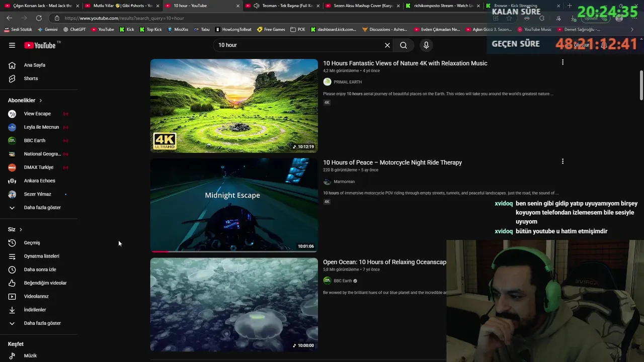Reload the page
Viewport: 644px width, 362px height.
coord(38,18)
